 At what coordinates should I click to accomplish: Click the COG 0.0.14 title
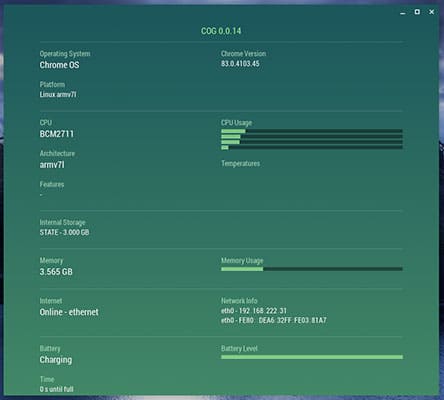coord(221,31)
